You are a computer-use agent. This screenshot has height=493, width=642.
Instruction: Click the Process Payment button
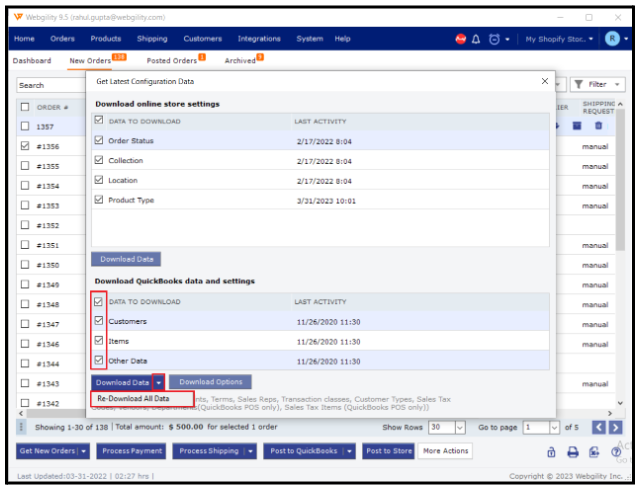coord(131,451)
